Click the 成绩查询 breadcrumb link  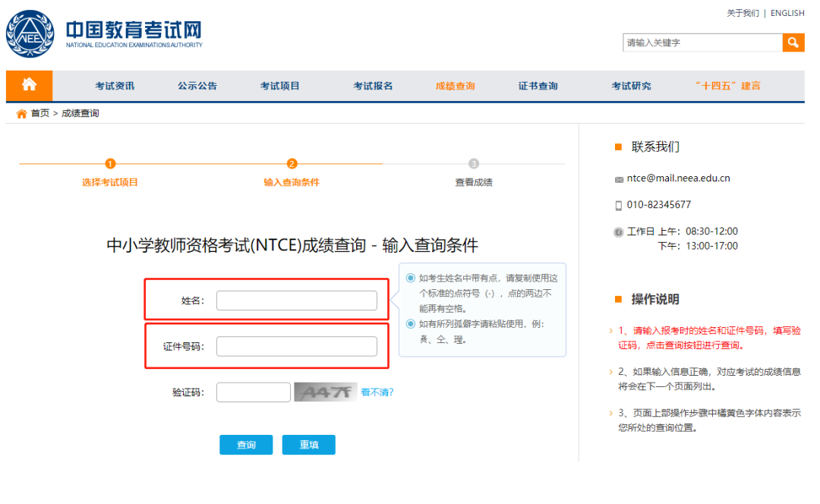click(80, 113)
